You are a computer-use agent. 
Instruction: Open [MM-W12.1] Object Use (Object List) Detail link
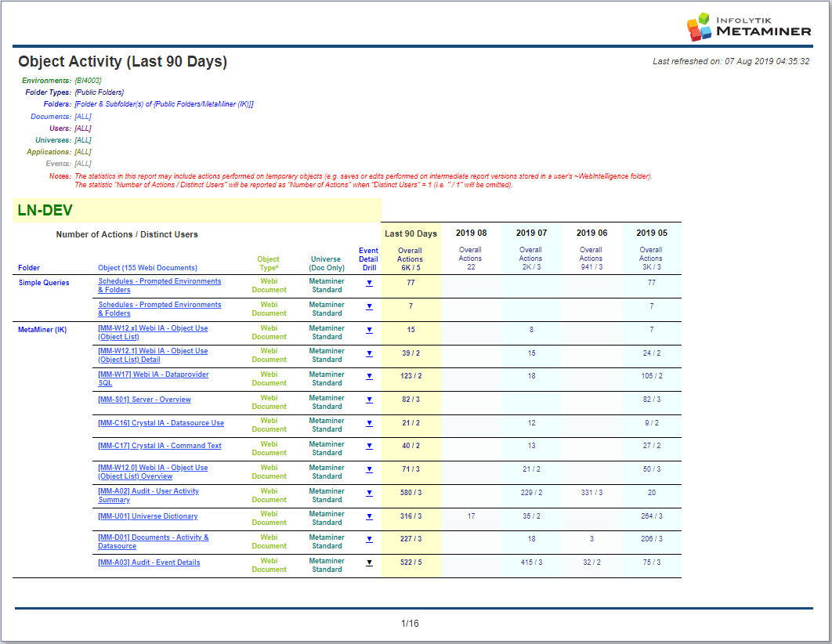pos(153,356)
